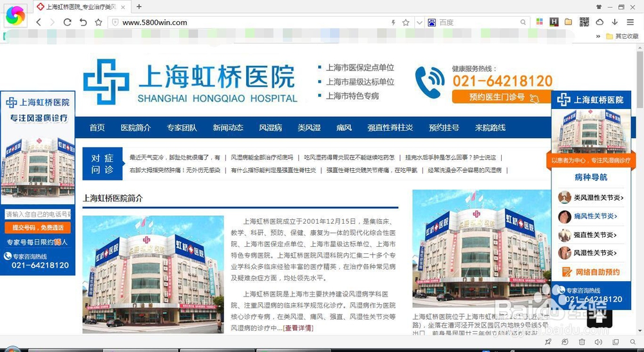The width and height of the screenshot is (644, 352).
Task: Click the browser back arrow
Action: (x=39, y=22)
